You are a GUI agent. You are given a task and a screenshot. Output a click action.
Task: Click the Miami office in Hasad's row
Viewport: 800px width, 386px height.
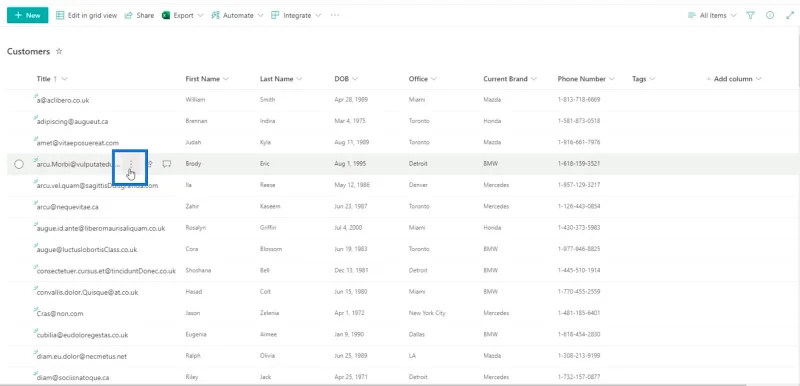416,292
